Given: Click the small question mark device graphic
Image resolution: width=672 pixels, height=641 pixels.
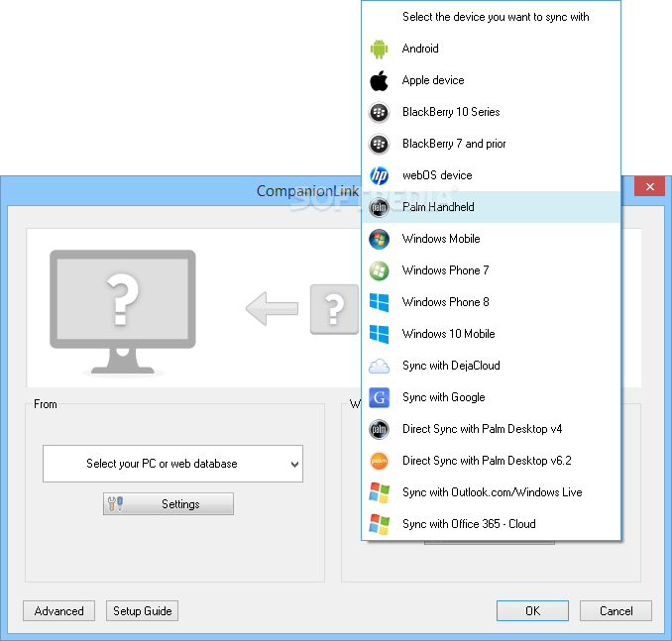Looking at the screenshot, I should pos(334,309).
